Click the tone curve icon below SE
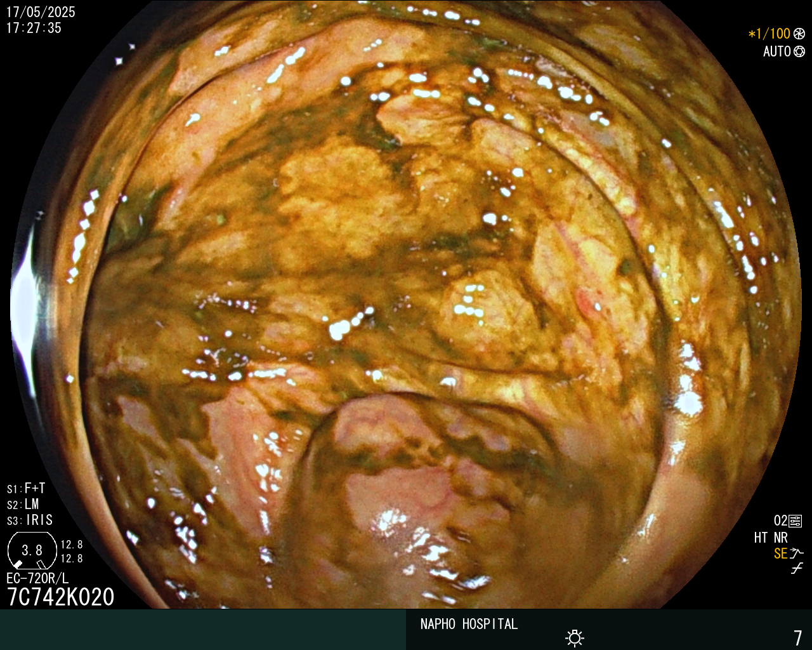Screen dimensions: 812x650 797,569
